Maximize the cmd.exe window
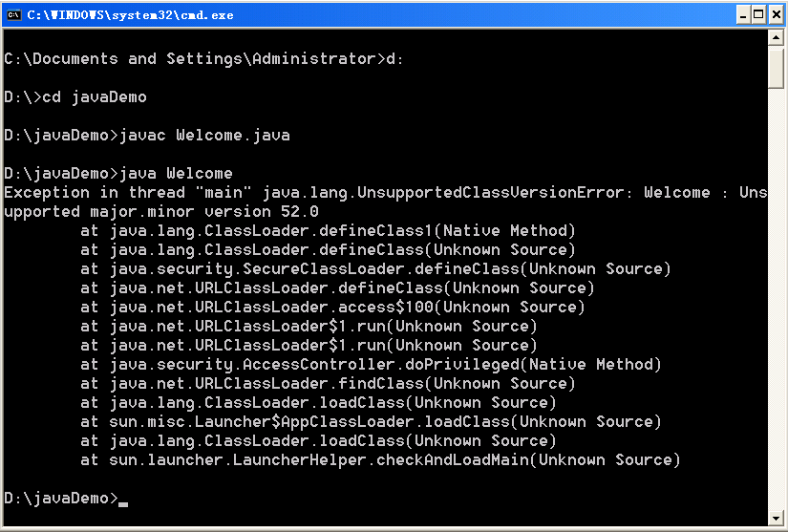Viewport: 788px width, 532px height. pyautogui.click(x=759, y=15)
